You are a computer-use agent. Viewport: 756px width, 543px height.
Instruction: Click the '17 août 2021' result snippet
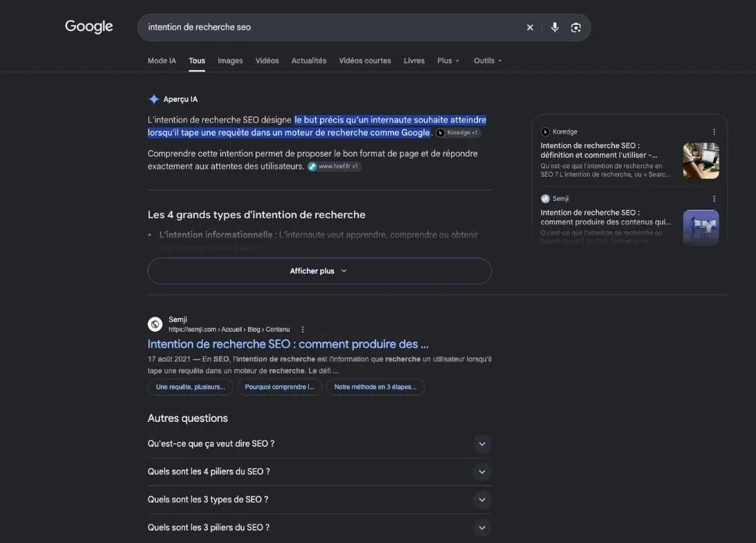pos(319,365)
